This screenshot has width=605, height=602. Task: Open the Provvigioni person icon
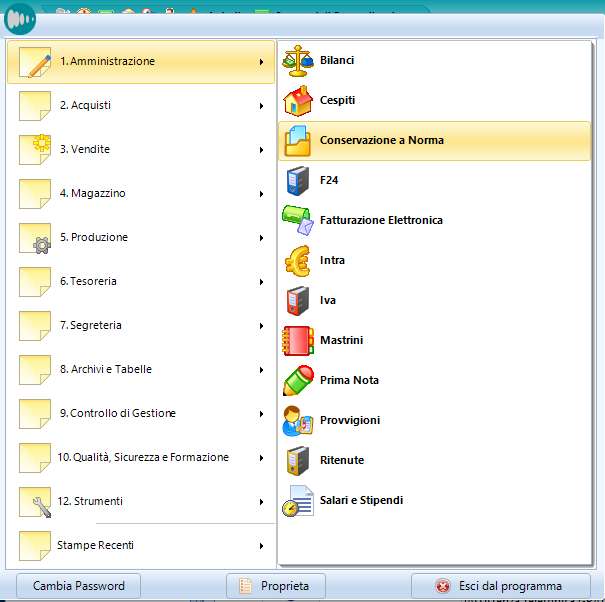pos(298,421)
